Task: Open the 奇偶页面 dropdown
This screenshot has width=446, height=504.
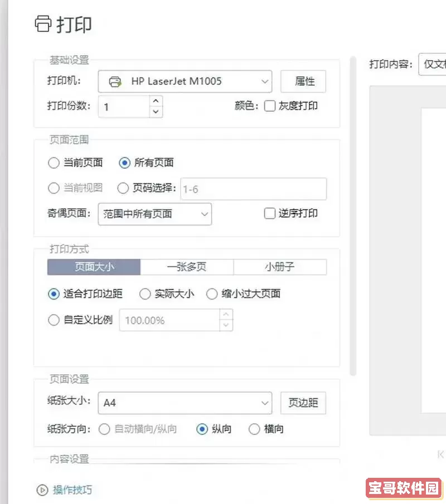Action: point(155,214)
